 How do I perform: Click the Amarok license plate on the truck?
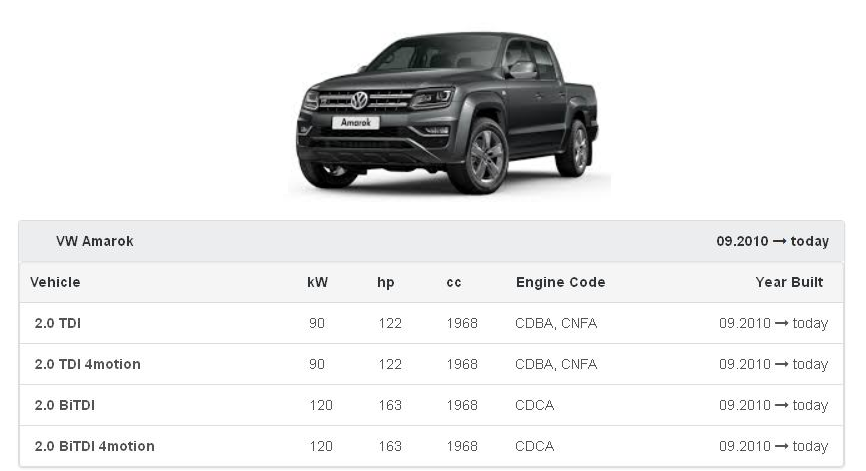(x=356, y=123)
